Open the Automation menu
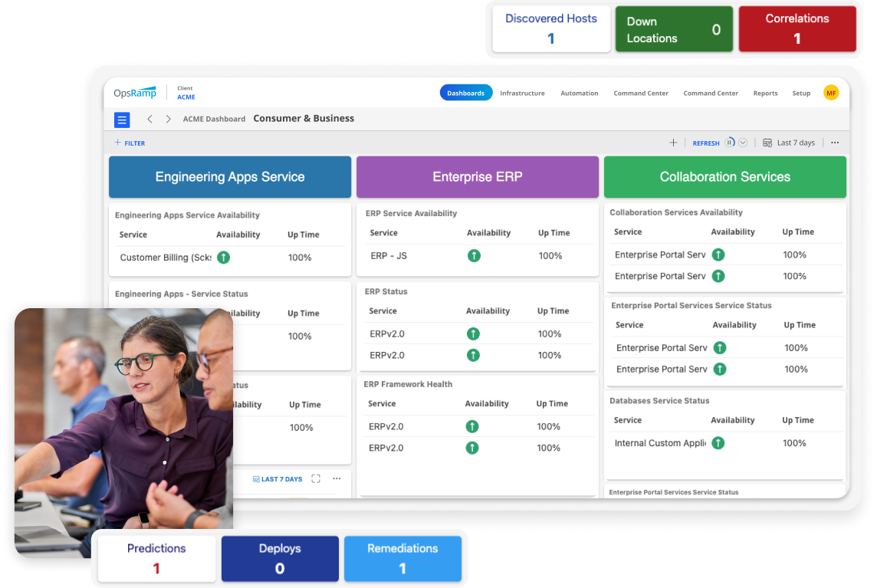This screenshot has width=877, height=588. pyautogui.click(x=580, y=94)
